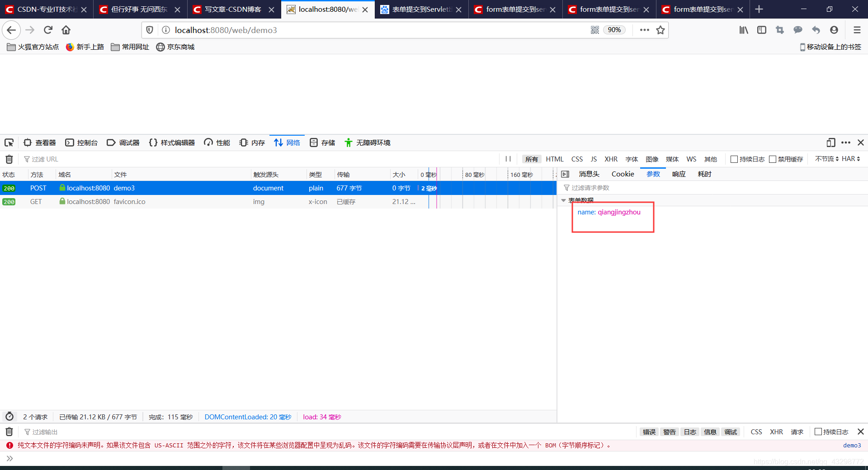Filter requests by JS type
Viewport: 868px width, 470px height.
(x=594, y=159)
